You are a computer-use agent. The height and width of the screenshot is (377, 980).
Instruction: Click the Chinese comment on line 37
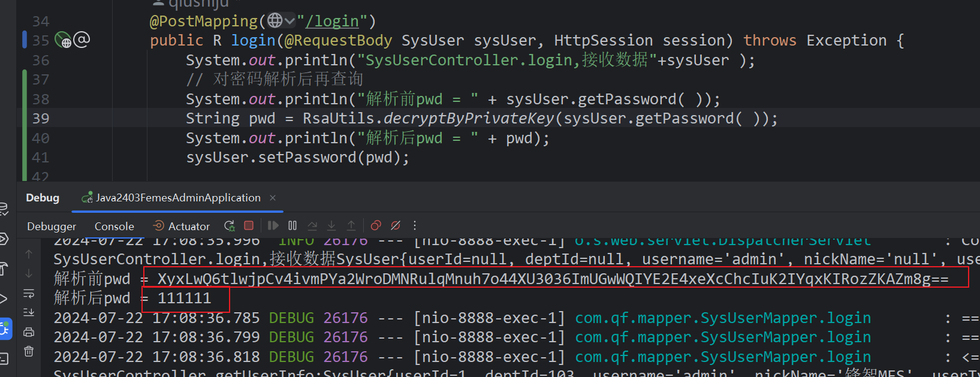(x=275, y=79)
